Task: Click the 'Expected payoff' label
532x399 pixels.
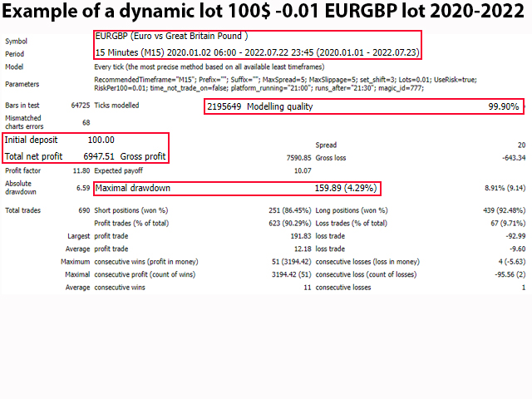Action: coord(118,170)
